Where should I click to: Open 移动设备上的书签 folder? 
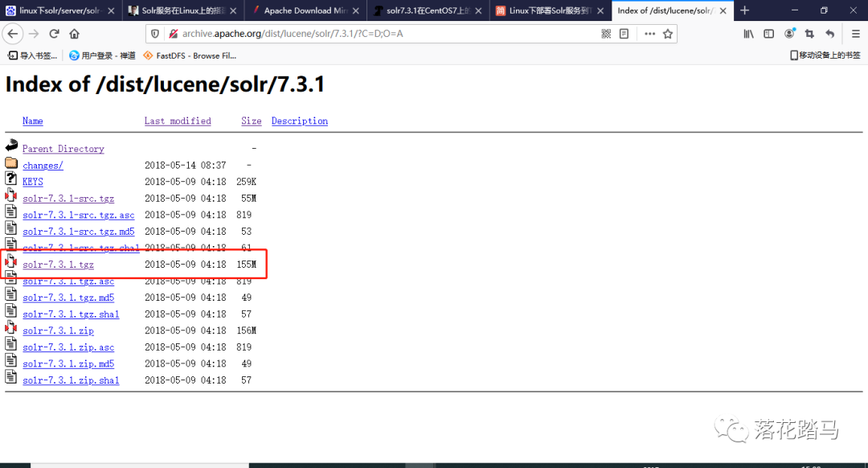(825, 55)
